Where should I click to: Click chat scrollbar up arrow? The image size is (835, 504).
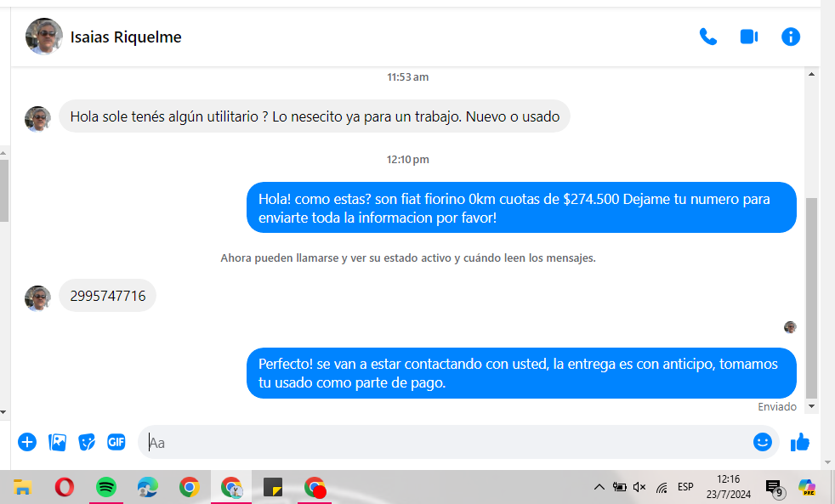click(811, 74)
